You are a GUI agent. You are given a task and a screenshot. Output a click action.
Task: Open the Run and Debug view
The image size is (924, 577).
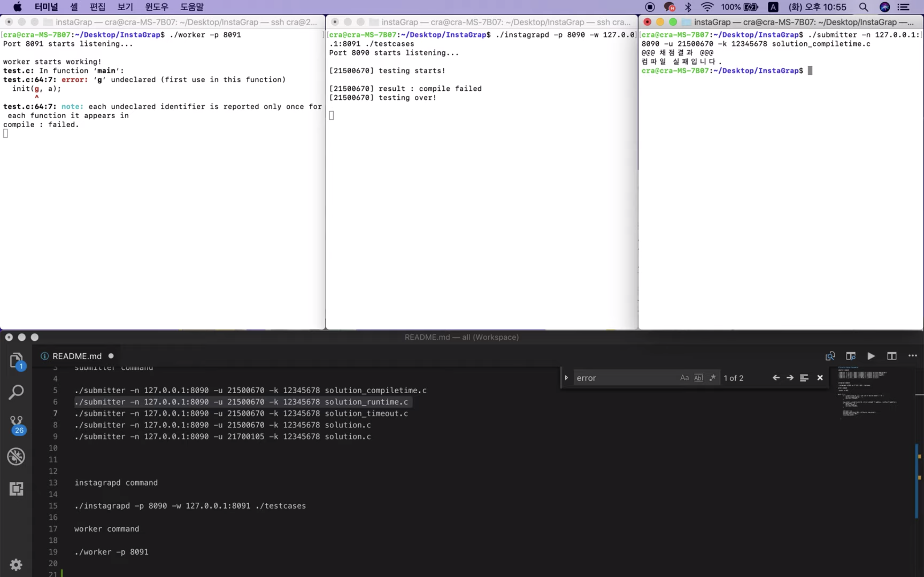click(x=16, y=456)
